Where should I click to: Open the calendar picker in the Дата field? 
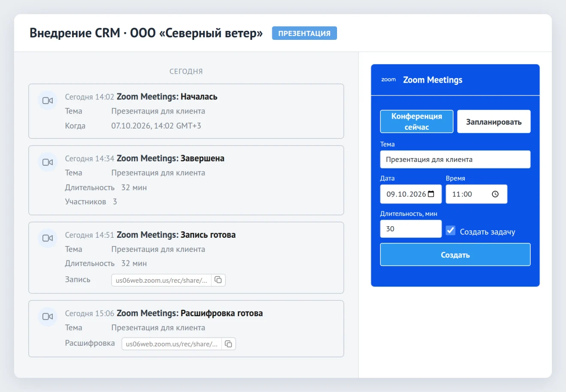tap(431, 194)
